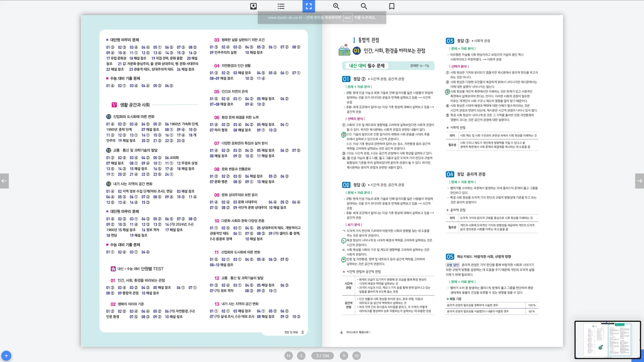Click the 생활 공간과 사회 section heading
Viewport: 644px width, 362px height.
click(x=135, y=105)
